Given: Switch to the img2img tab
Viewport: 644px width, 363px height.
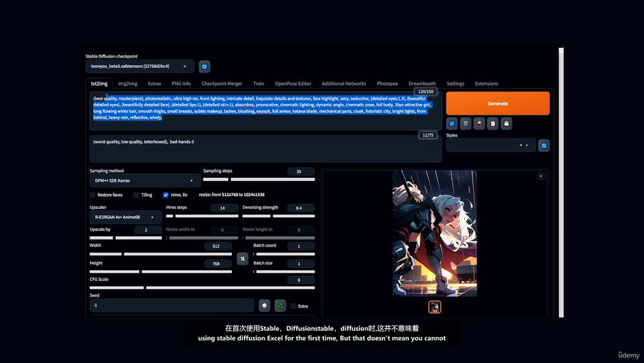Looking at the screenshot, I should [x=128, y=83].
